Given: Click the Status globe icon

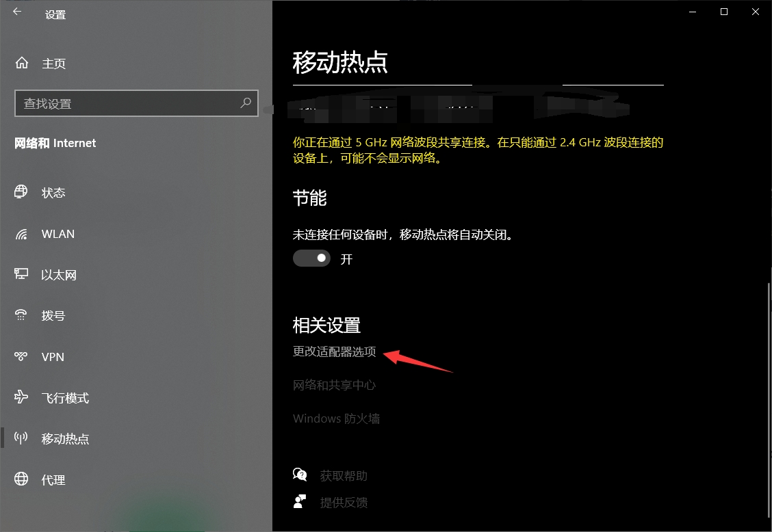Looking at the screenshot, I should click(21, 191).
